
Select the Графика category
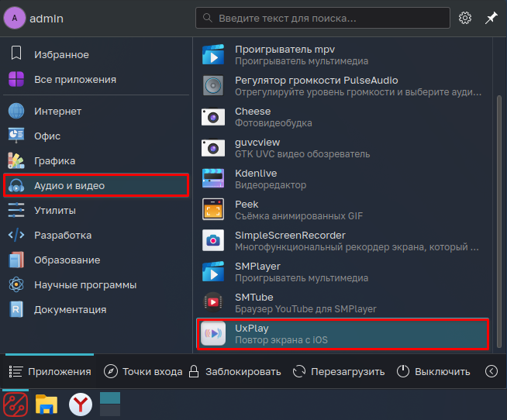click(54, 160)
